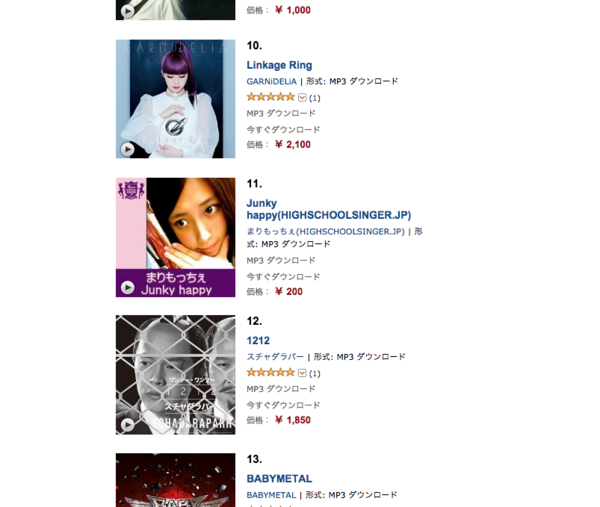Visit スチャダラパー artist page
The width and height of the screenshot is (600, 507).
(x=275, y=357)
